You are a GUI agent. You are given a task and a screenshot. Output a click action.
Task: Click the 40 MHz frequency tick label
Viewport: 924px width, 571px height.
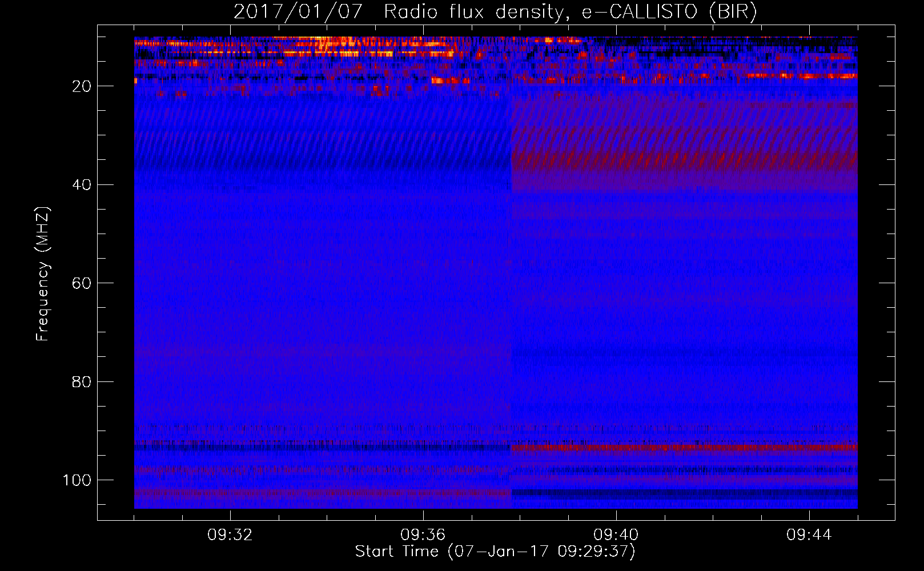point(82,185)
